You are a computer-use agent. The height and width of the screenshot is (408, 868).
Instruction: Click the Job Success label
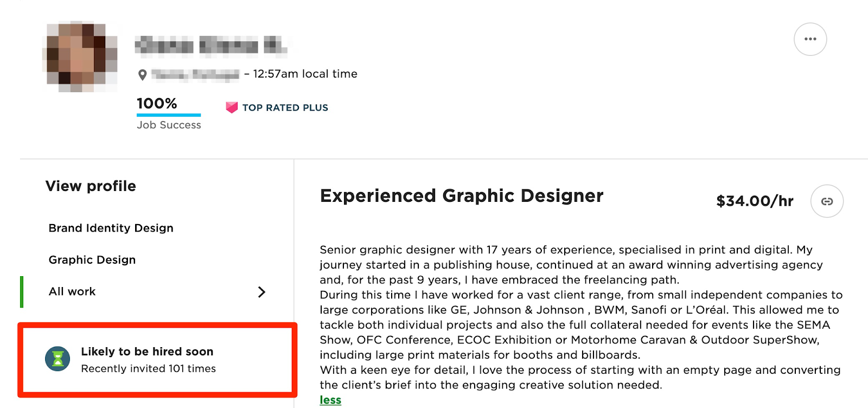[169, 125]
